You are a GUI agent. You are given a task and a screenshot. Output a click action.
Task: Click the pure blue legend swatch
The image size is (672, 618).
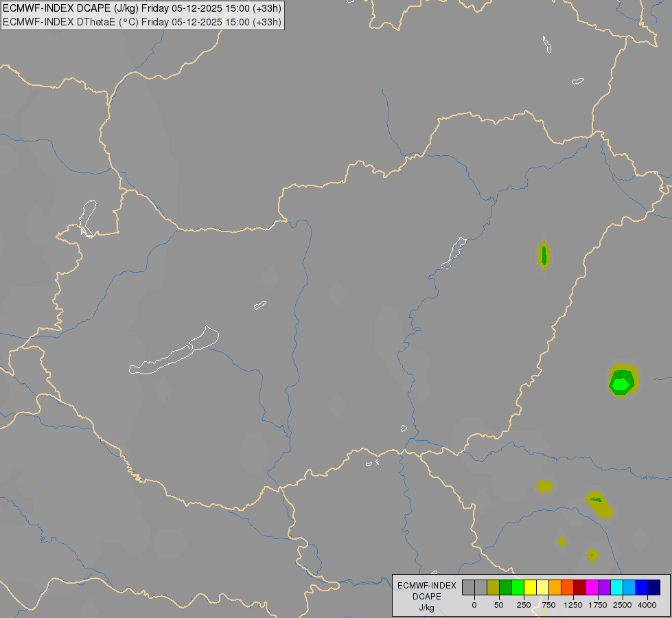click(642, 588)
